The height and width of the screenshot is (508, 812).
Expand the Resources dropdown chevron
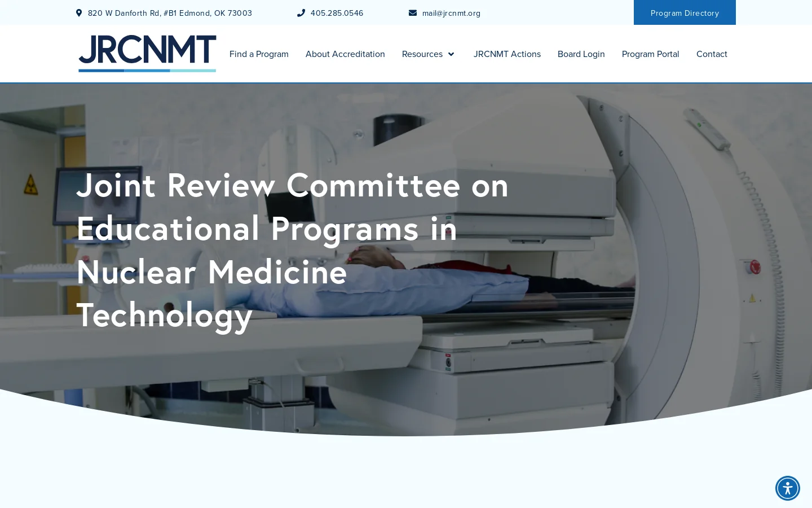point(451,54)
